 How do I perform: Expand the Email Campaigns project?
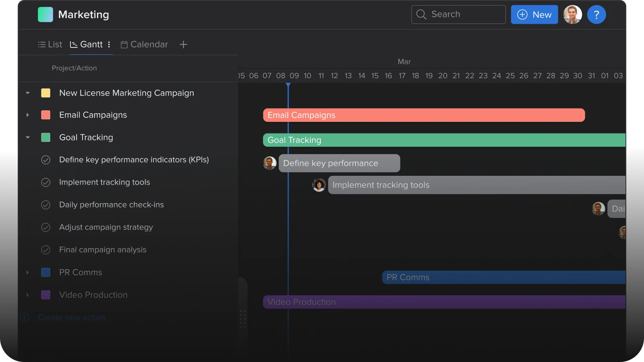point(28,115)
